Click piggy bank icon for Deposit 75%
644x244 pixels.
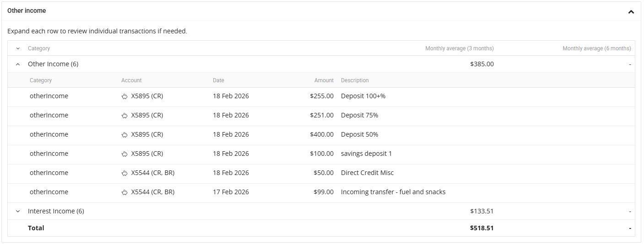pyautogui.click(x=124, y=116)
